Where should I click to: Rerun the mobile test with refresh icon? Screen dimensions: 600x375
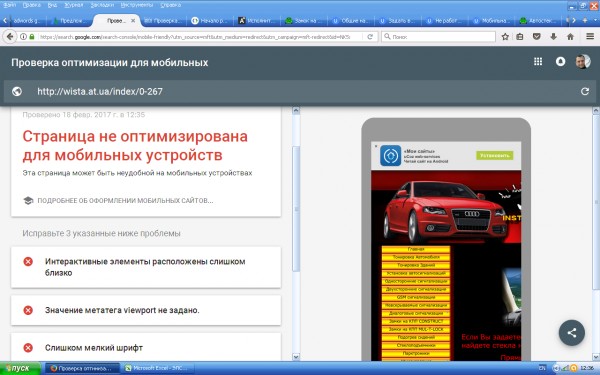point(585,91)
